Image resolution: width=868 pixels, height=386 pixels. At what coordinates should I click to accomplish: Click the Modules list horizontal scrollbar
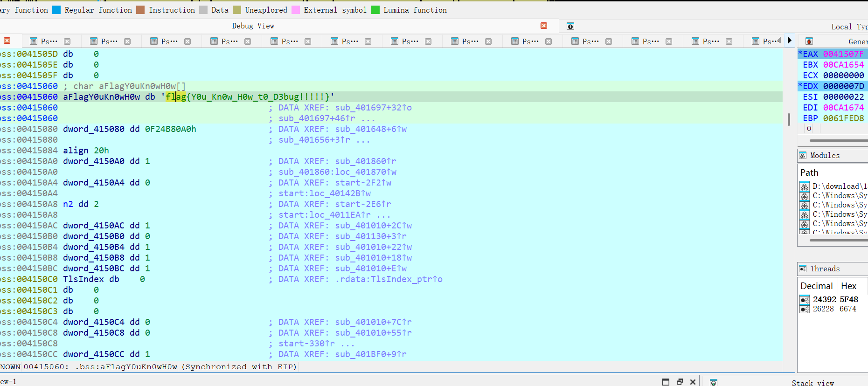[839, 240]
